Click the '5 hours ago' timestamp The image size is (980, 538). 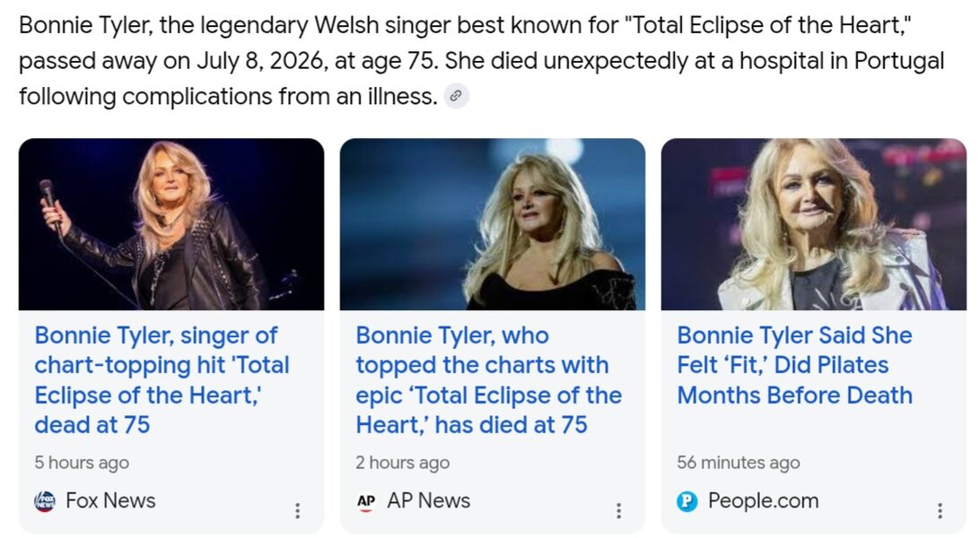pyautogui.click(x=82, y=463)
